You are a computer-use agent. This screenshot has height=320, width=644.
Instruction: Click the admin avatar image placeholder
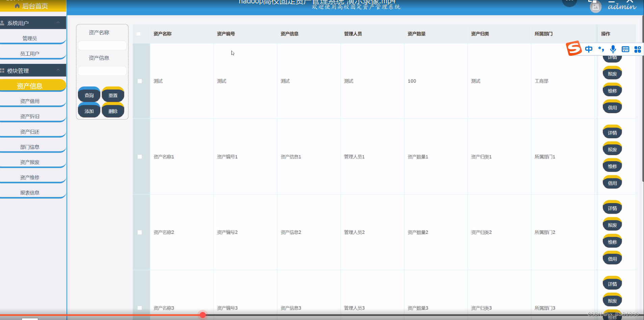[x=595, y=7]
